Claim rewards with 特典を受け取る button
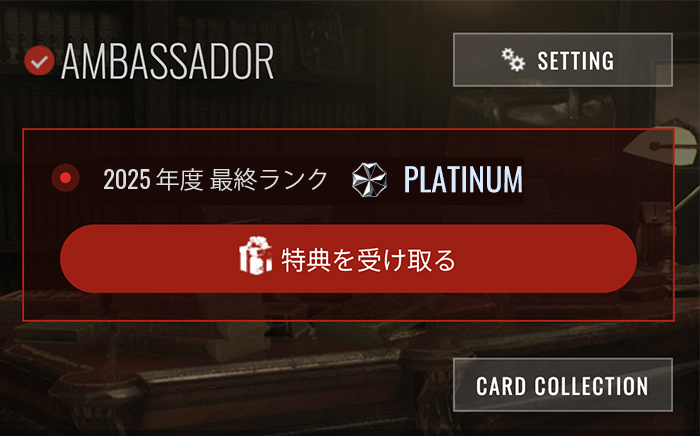This screenshot has height=436, width=700. point(348,259)
